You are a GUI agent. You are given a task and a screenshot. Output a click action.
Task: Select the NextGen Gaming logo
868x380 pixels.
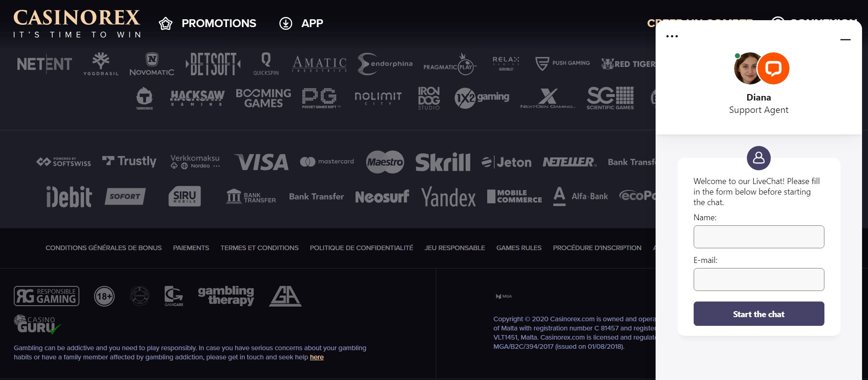[x=548, y=98]
